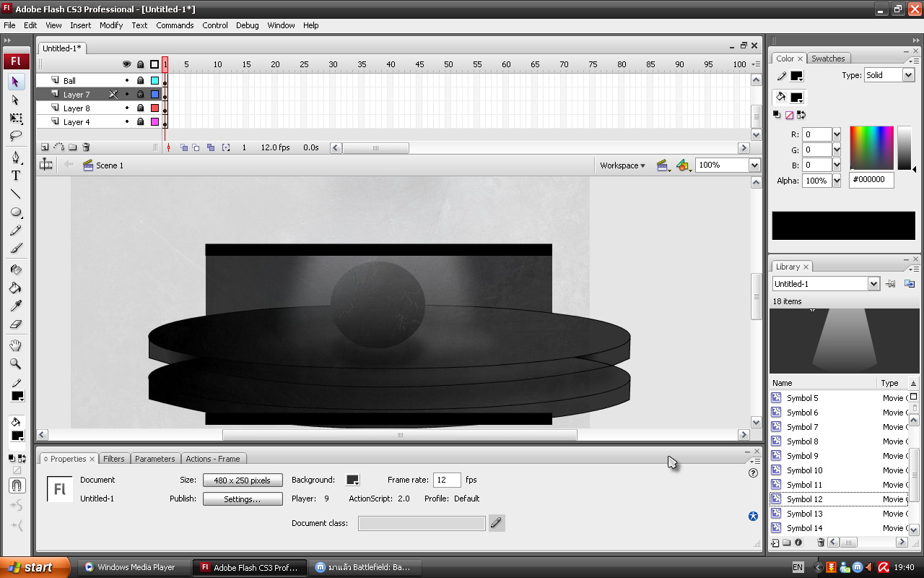This screenshot has height=578, width=924.
Task: Toggle outline view for Layer 4
Action: point(154,122)
